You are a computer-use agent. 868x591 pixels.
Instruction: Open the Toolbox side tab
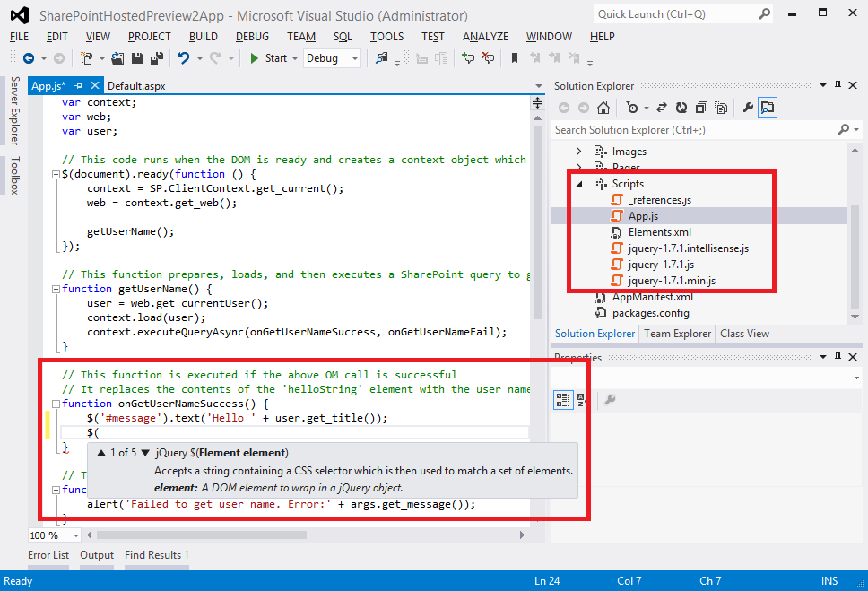coord(15,175)
